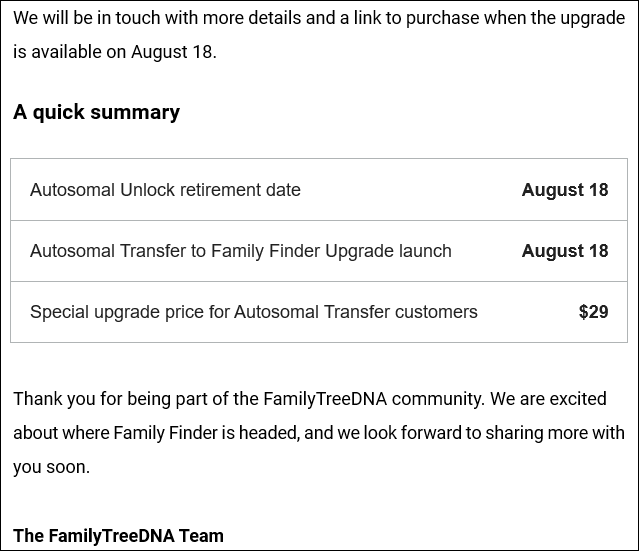This screenshot has height=551, width=639.
Task: Click the 'August 18' retirement date value
Action: coord(565,190)
